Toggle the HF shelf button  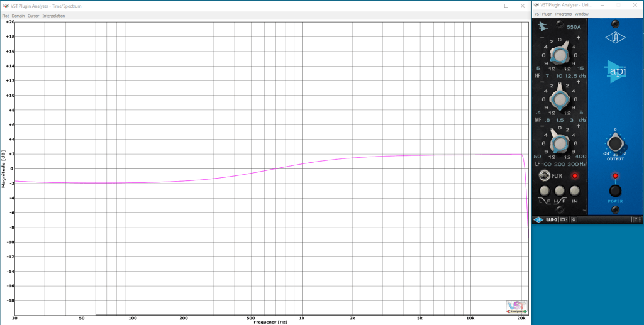560,190
